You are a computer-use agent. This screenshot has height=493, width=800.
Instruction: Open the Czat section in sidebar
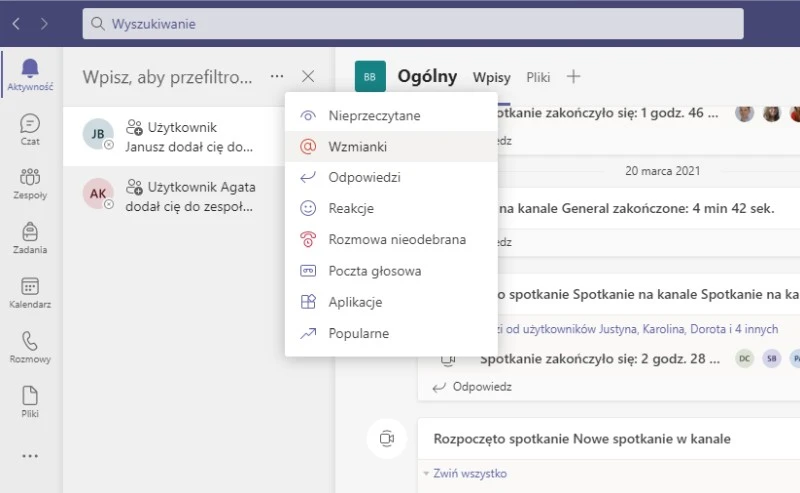(30, 129)
